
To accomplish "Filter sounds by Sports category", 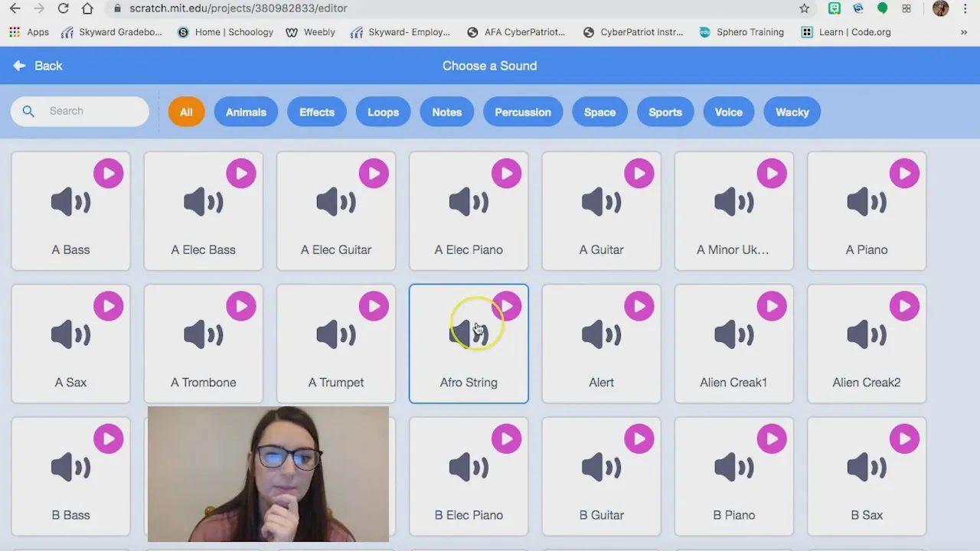I will (665, 112).
